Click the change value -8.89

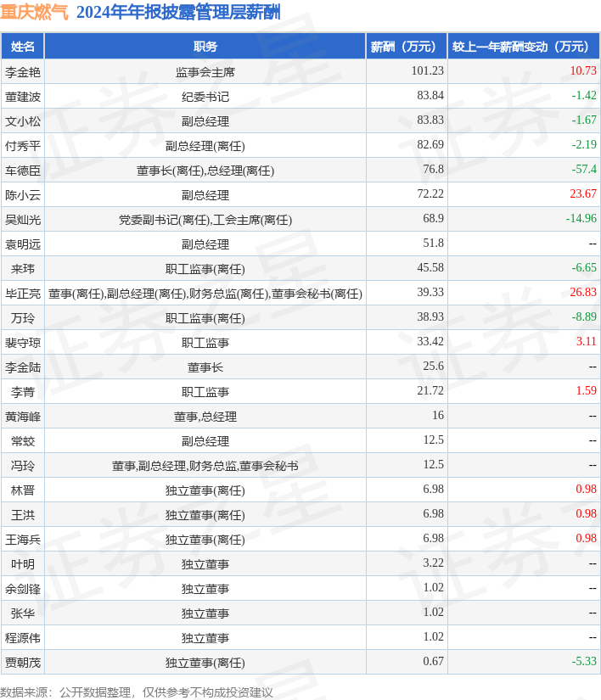tap(584, 316)
